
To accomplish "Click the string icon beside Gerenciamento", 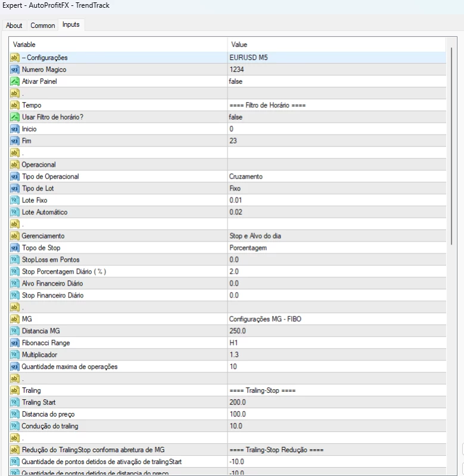I will [x=15, y=236].
